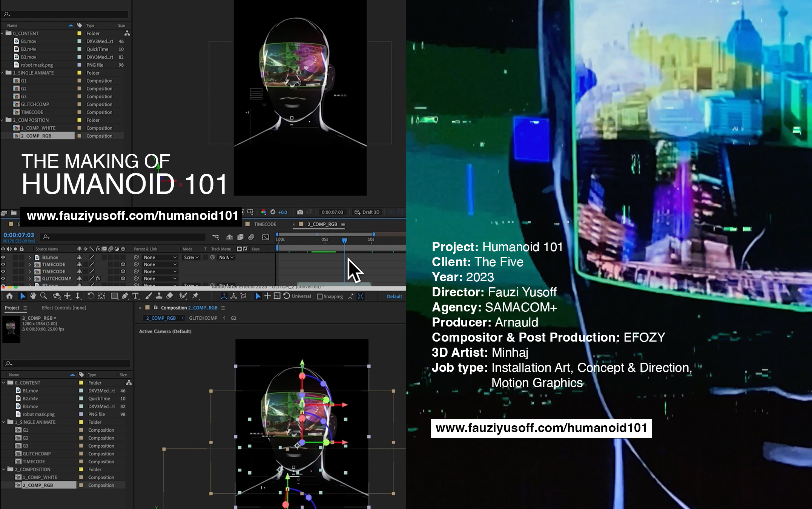Select the Roto Brush tool

(183, 296)
